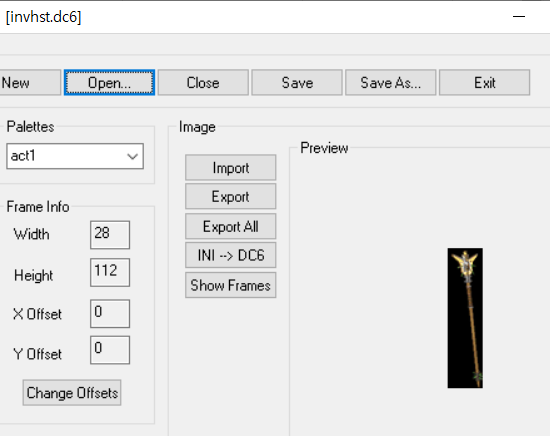Focus the Y Offset input field
Image resolution: width=550 pixels, height=436 pixels.
click(110, 350)
